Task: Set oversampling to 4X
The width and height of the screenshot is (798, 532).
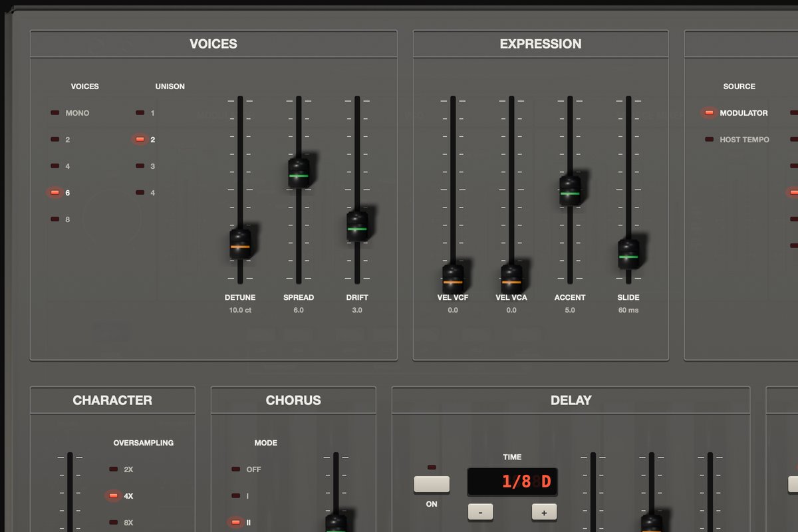Action: pos(122,496)
